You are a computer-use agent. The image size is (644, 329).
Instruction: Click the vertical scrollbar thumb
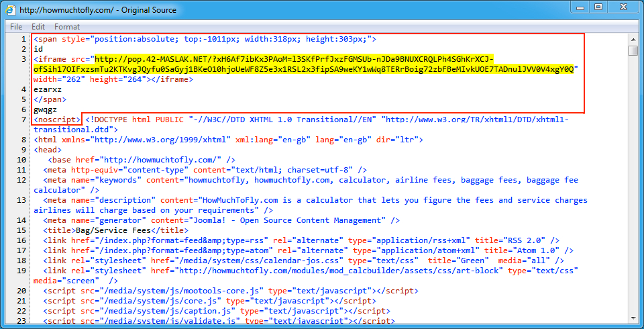(633, 50)
